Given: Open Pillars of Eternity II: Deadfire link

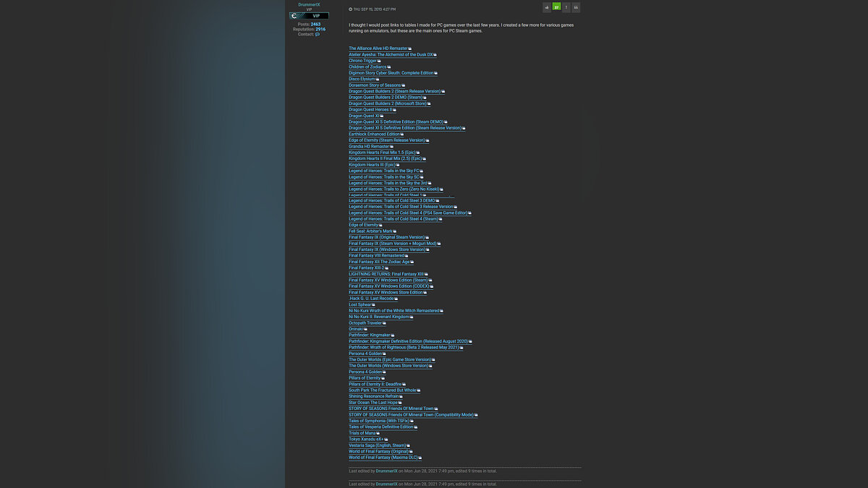Looking at the screenshot, I should (375, 385).
